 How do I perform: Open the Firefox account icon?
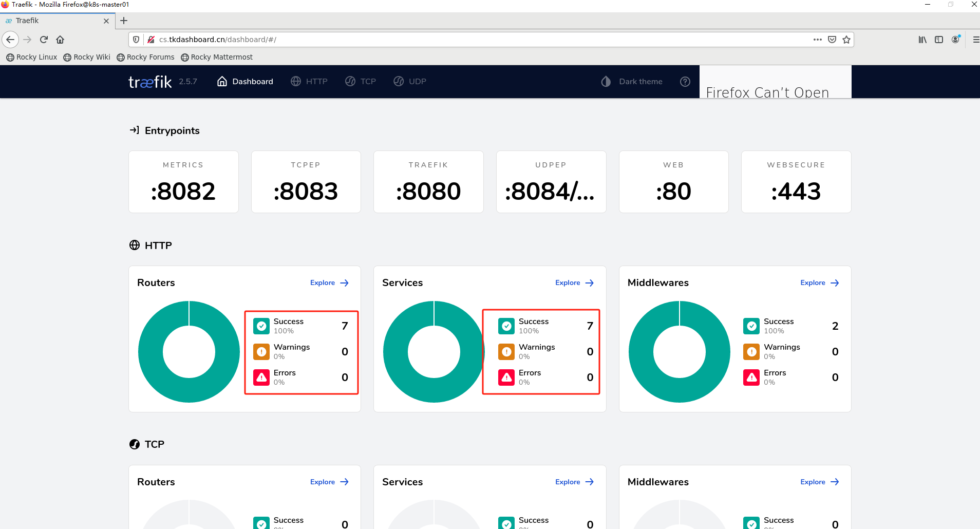pyautogui.click(x=955, y=40)
